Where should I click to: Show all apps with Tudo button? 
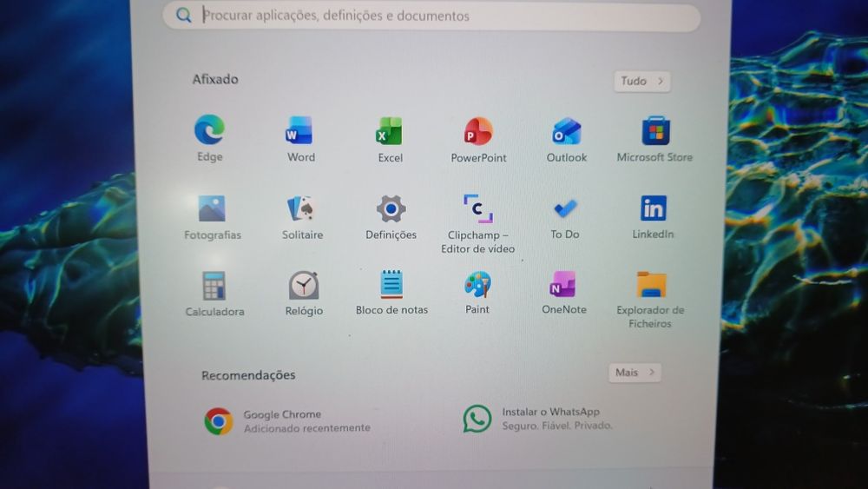click(642, 82)
